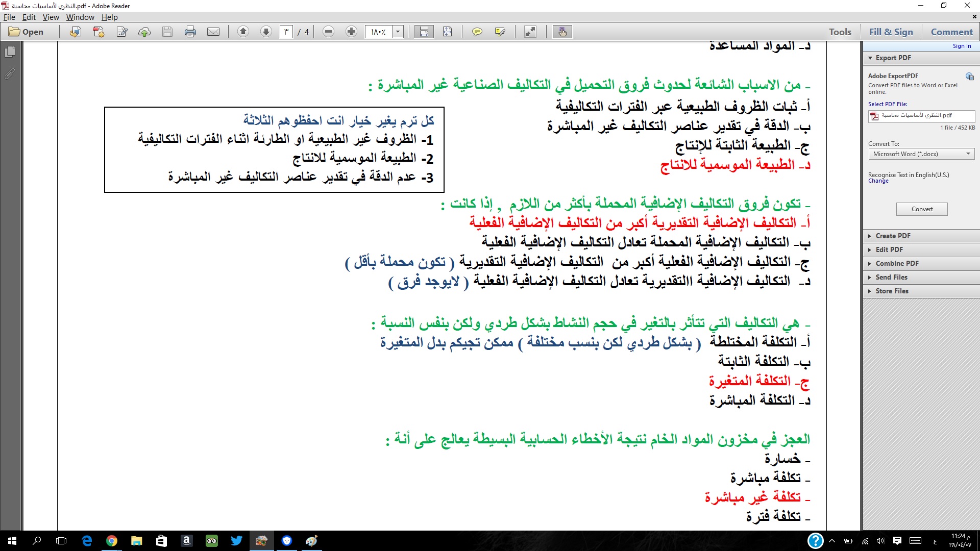Click the page number input field
The height and width of the screenshot is (551, 980).
tap(286, 32)
